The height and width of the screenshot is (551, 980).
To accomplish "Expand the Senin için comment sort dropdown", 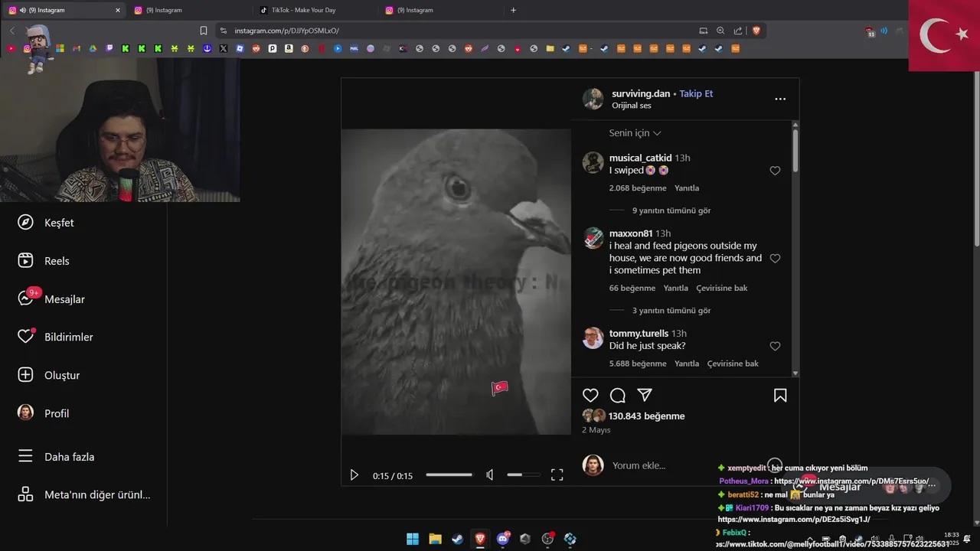I will 635,133.
